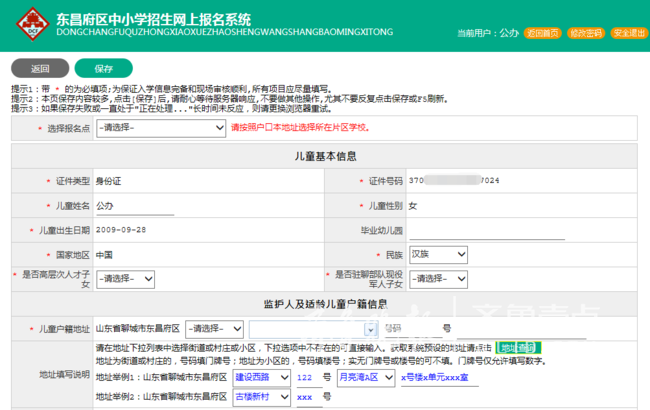Click the 当前用户：公办 text
The width and height of the screenshot is (650, 410).
click(488, 33)
